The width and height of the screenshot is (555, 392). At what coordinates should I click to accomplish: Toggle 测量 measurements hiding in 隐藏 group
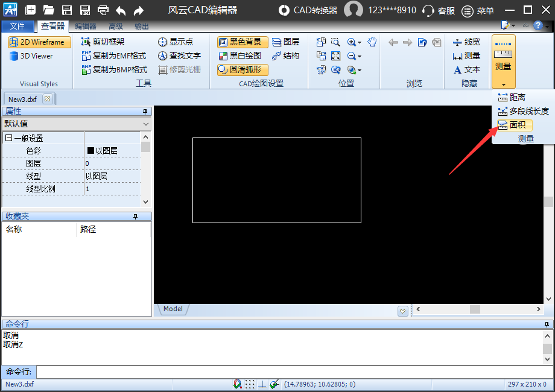pos(466,55)
